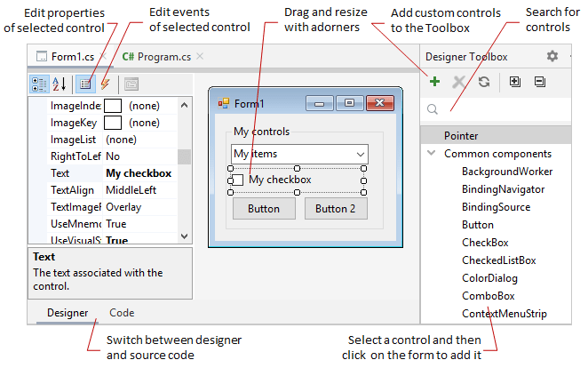This screenshot has width=588, height=368.
Task: Open the 'My items' combo box
Action: pyautogui.click(x=361, y=154)
